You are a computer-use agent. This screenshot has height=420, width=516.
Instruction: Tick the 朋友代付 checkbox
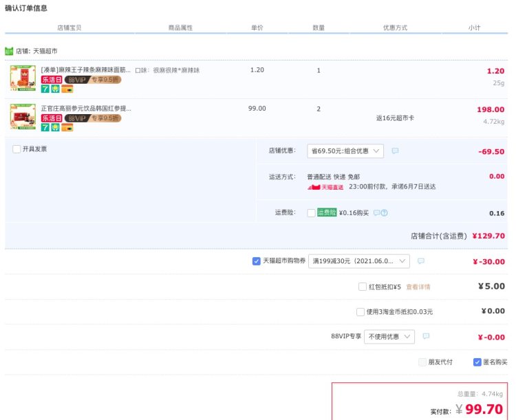(422, 362)
